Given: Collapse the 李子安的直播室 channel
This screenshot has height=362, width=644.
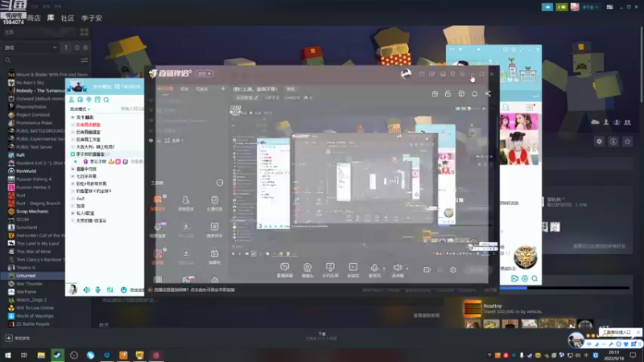Looking at the screenshot, I should (72, 154).
